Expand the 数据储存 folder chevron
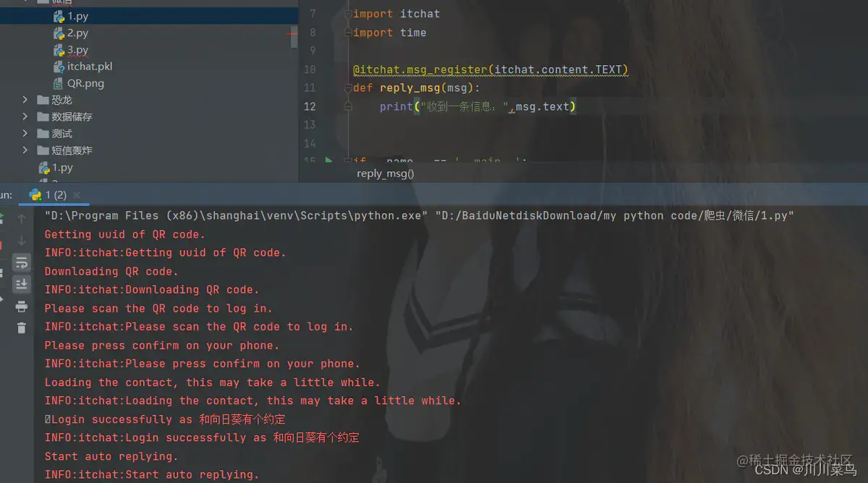 [25, 116]
